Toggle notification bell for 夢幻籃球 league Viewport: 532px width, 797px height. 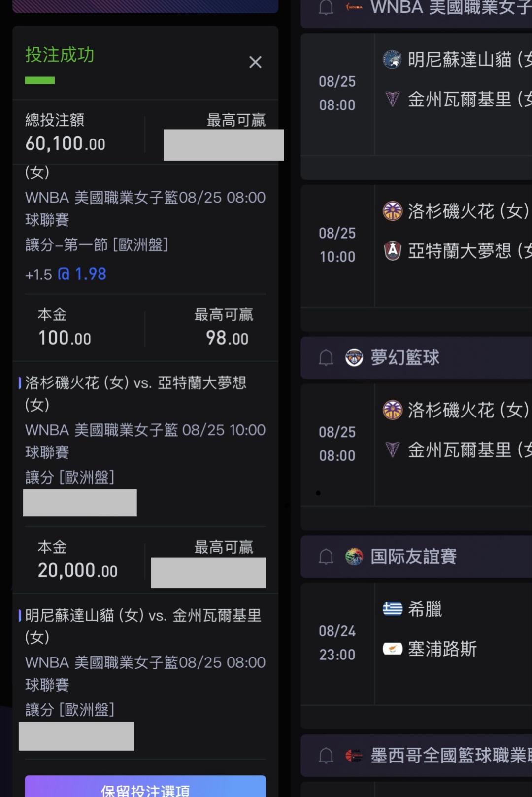click(326, 358)
